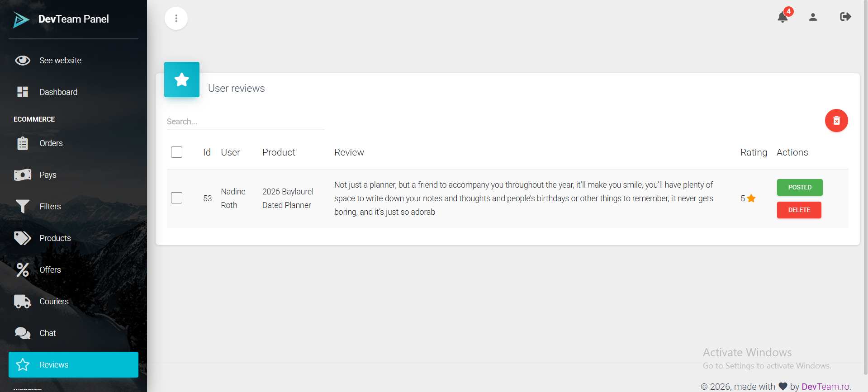Open the user account profile icon
This screenshot has height=392, width=868.
click(x=813, y=17)
